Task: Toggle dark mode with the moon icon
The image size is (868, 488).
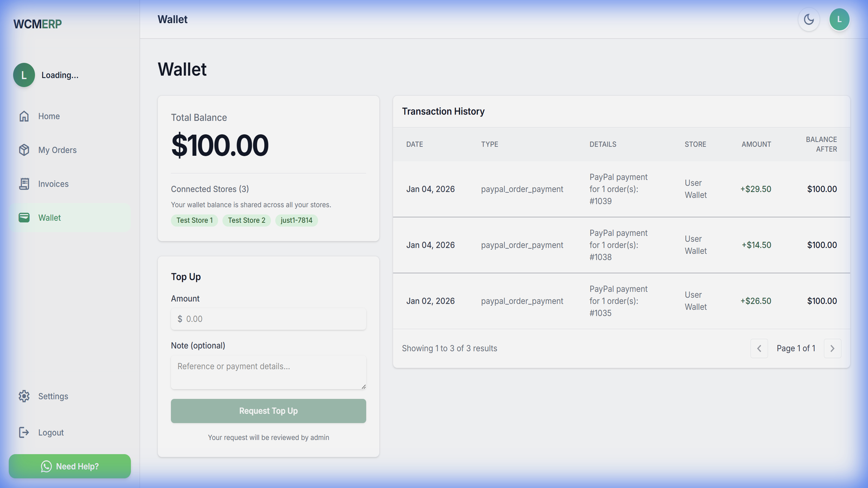Action: [809, 19]
